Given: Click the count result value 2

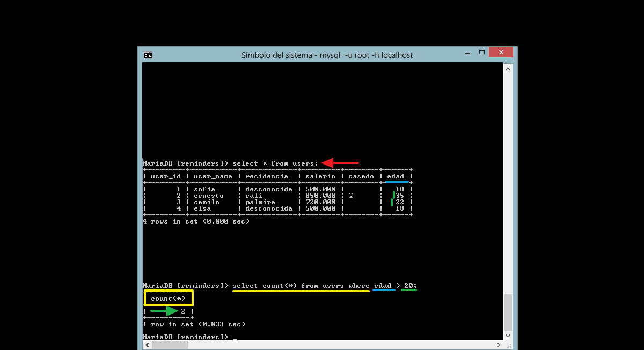Looking at the screenshot, I should (183, 311).
